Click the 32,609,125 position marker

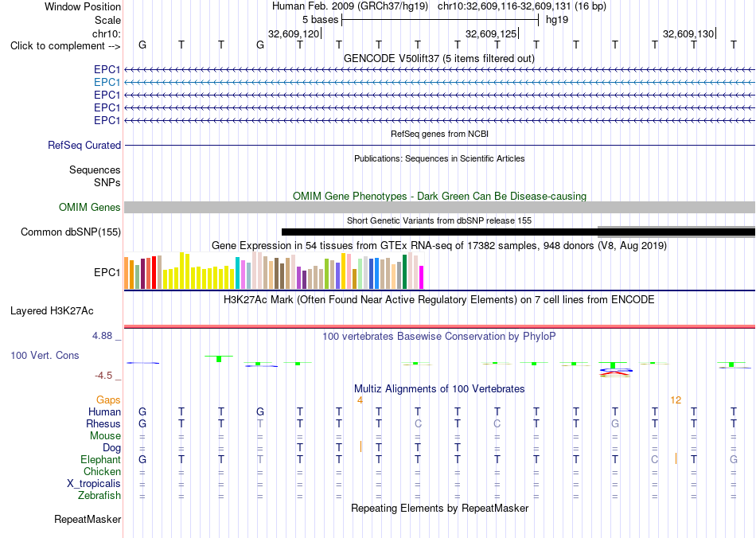pos(491,33)
